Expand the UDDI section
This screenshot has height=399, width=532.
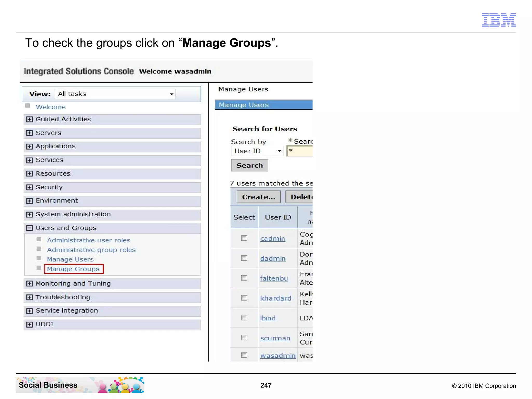click(x=30, y=324)
